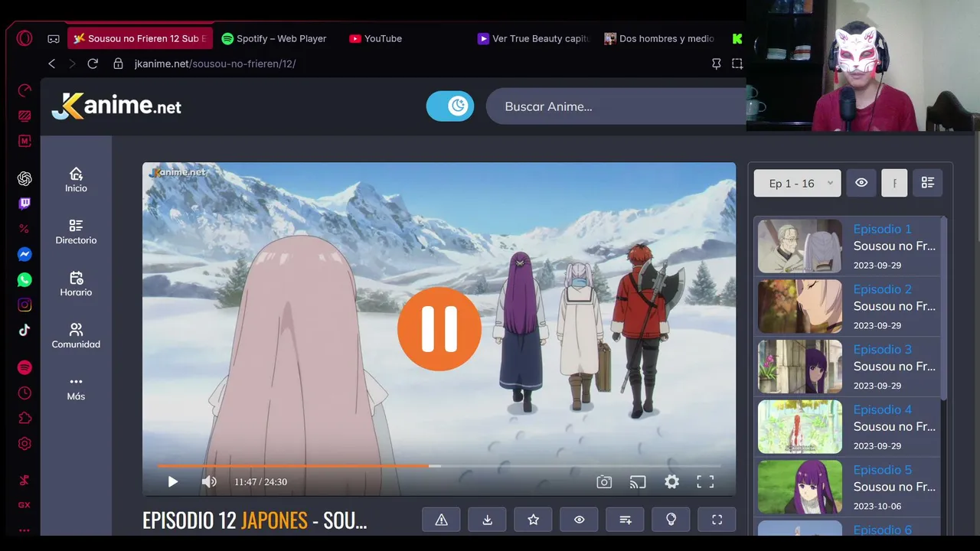The image size is (980, 551).
Task: Toggle watched visibility in episode panel
Action: [861, 183]
